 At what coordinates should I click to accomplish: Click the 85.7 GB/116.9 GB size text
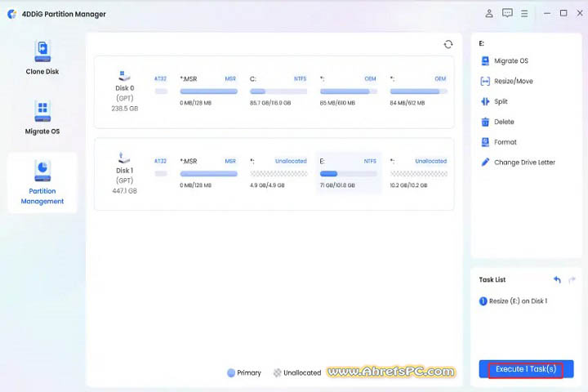coord(270,103)
